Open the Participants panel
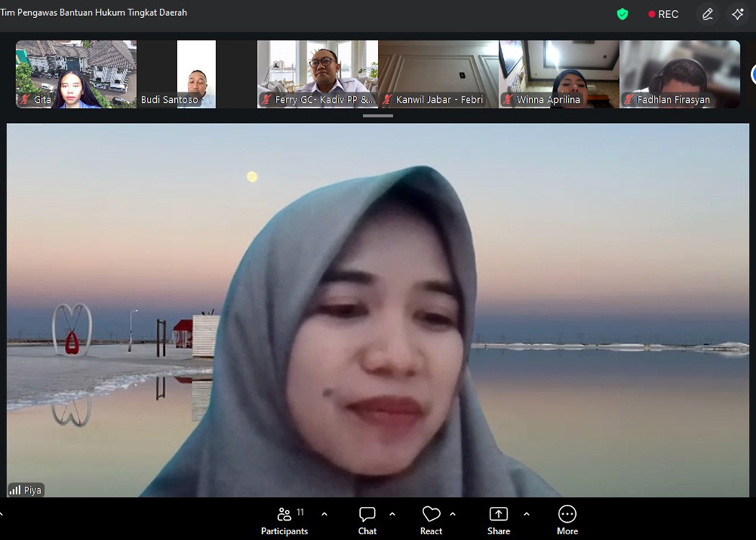This screenshot has width=756, height=540. click(x=284, y=521)
